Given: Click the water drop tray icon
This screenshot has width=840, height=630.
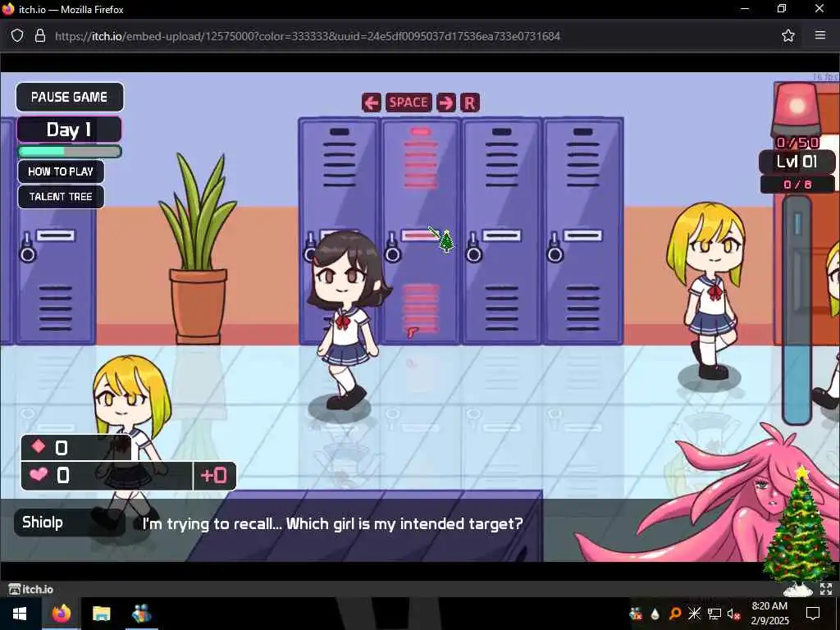Looking at the screenshot, I should pyautogui.click(x=655, y=614).
